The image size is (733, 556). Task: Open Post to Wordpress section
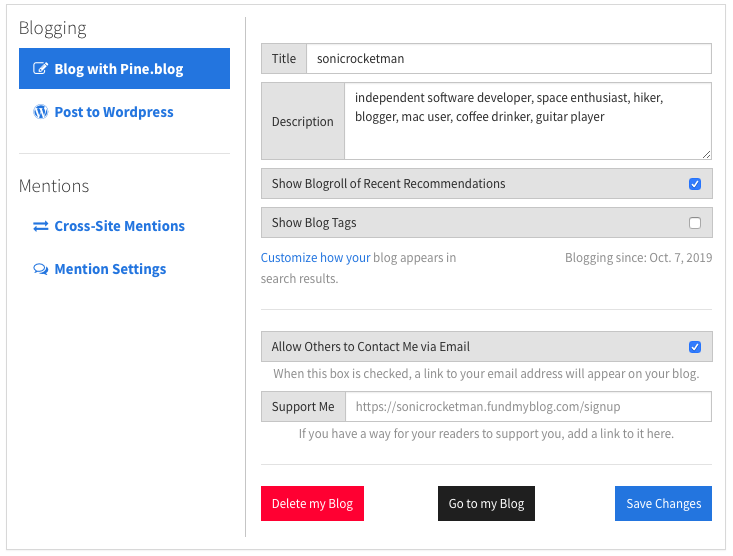click(x=114, y=112)
